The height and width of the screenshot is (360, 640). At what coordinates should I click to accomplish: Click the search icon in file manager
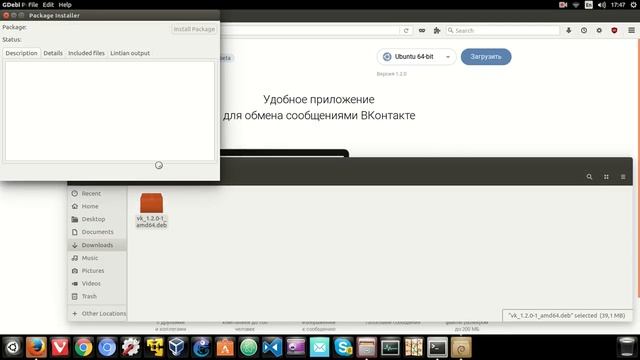589,177
